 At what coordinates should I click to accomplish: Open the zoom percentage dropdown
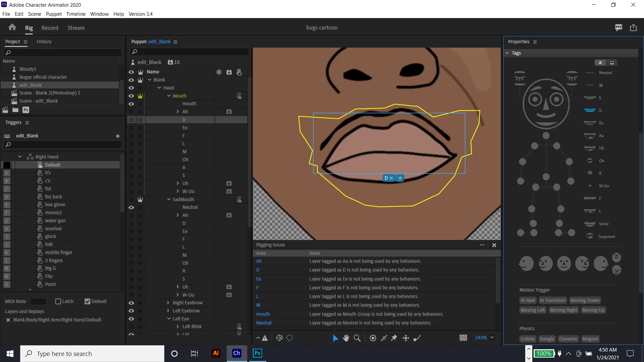point(492,338)
